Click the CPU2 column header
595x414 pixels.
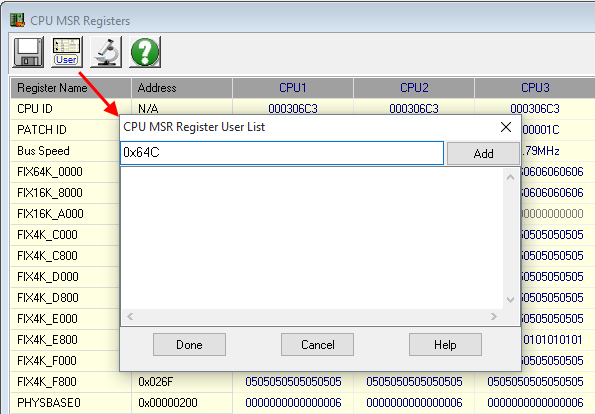point(414,88)
